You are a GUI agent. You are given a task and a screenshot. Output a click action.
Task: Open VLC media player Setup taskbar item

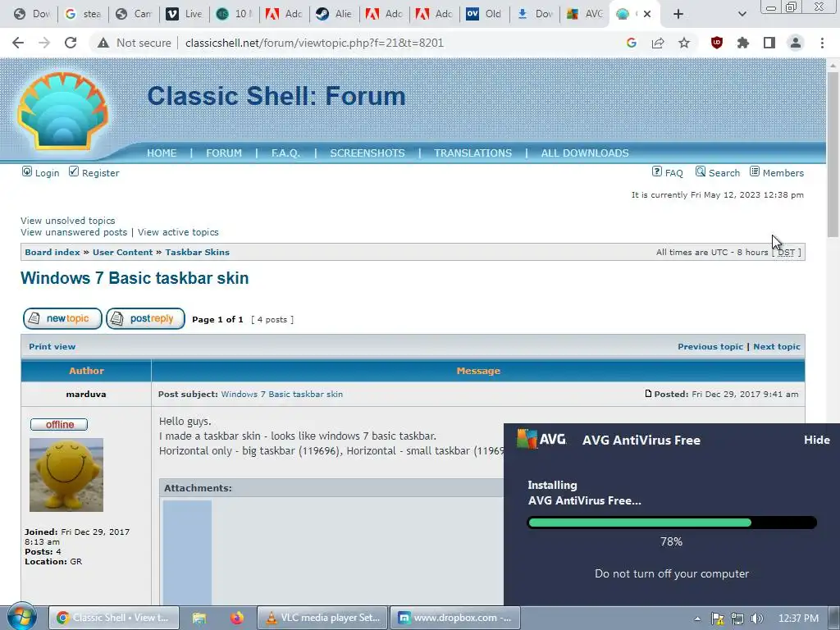[323, 618]
